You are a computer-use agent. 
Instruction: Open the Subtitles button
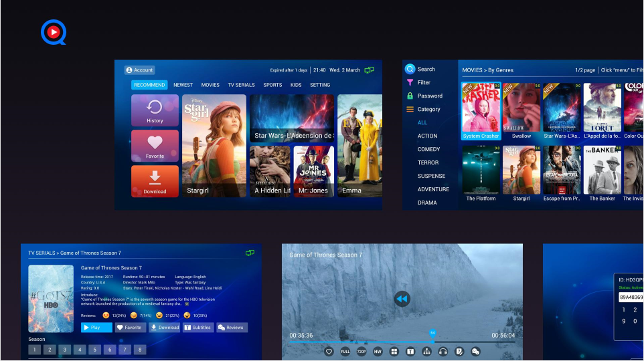coord(198,328)
